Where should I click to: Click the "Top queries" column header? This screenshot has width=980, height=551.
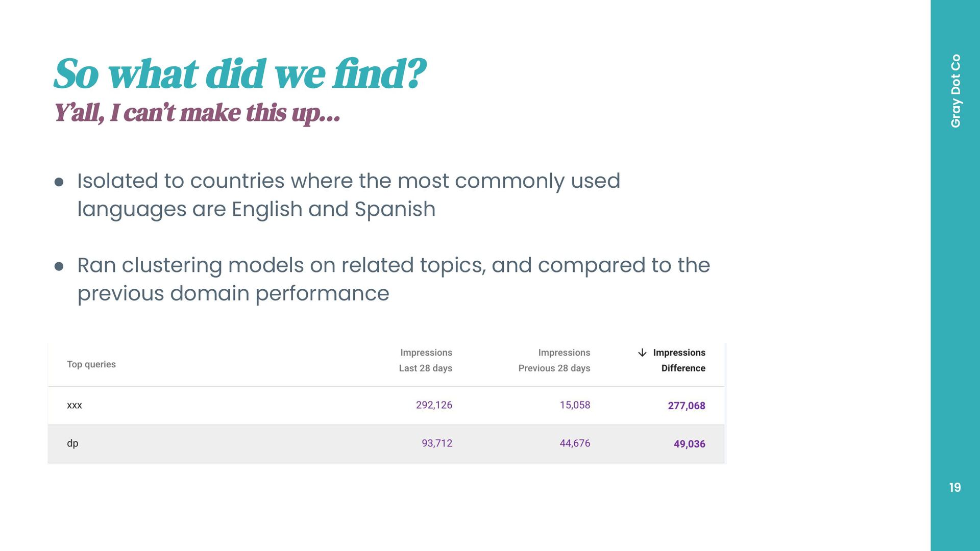pyautogui.click(x=91, y=364)
